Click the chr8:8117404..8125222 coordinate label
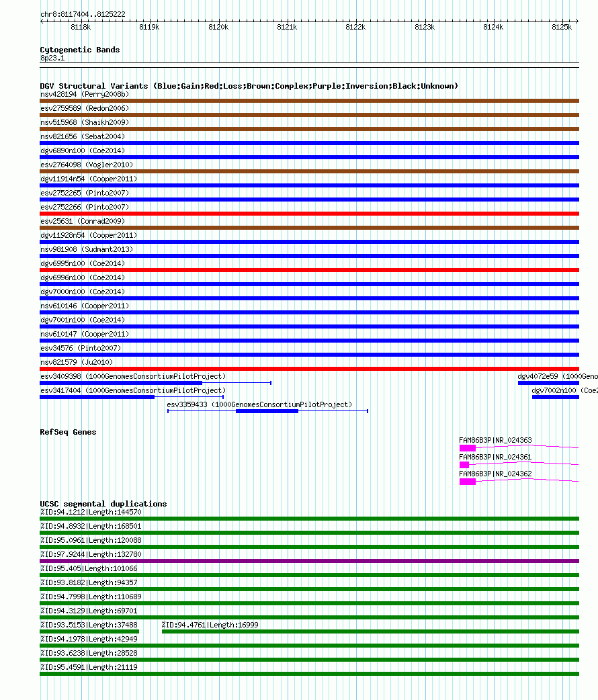598x700 pixels. click(x=83, y=14)
